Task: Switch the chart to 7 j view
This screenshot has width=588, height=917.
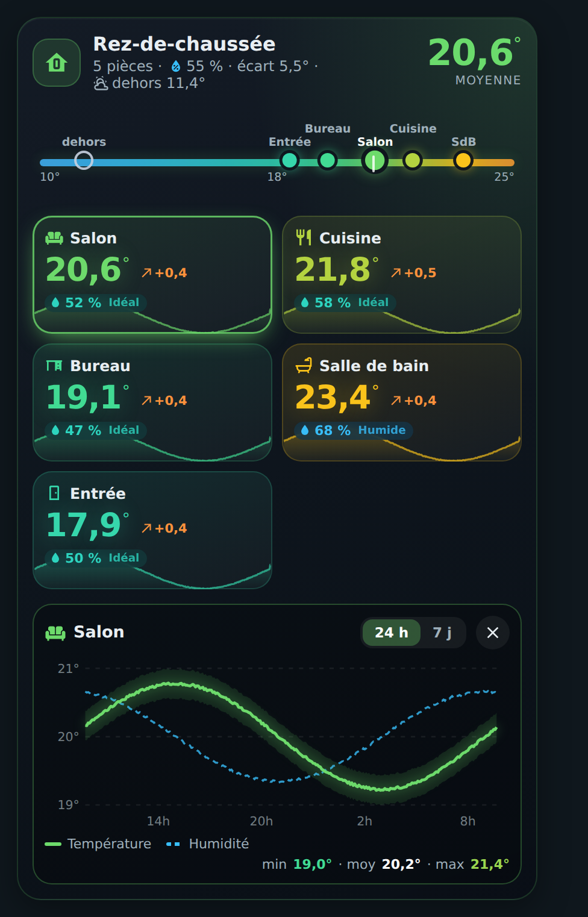Action: (x=442, y=633)
